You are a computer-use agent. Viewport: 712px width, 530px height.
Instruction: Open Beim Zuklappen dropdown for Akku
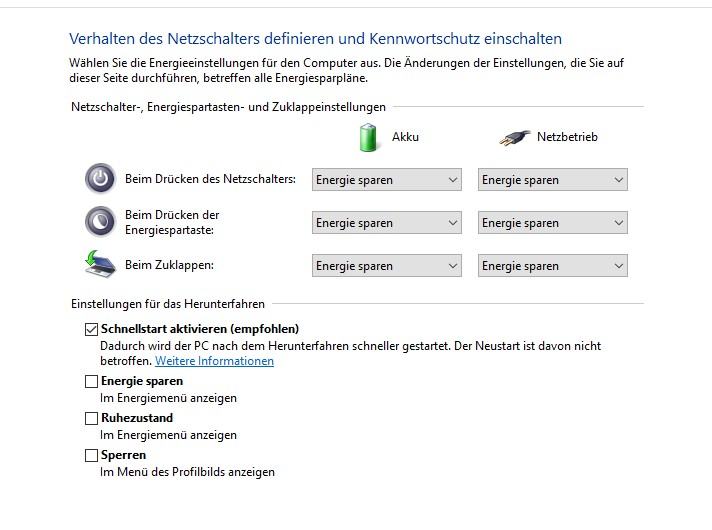(387, 266)
